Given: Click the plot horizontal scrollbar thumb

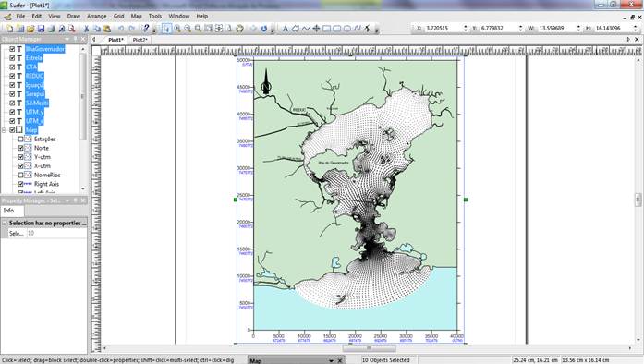Looking at the screenshot, I should [370, 348].
